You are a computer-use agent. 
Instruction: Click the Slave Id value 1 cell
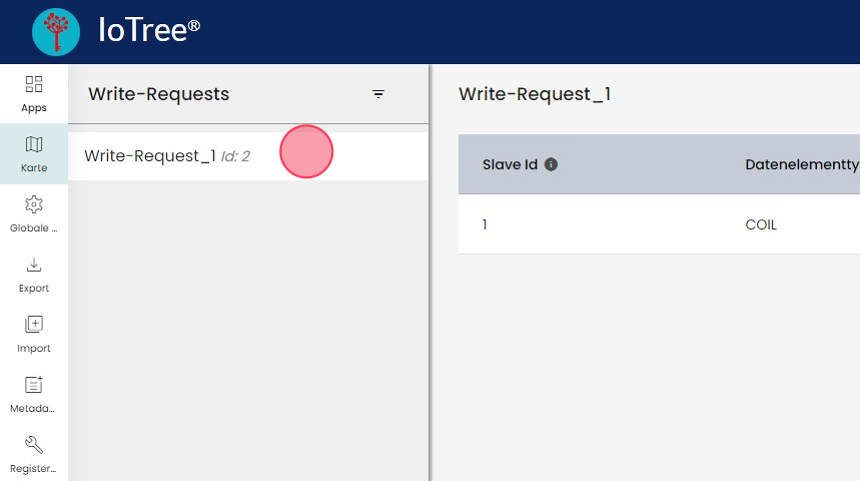pos(485,224)
